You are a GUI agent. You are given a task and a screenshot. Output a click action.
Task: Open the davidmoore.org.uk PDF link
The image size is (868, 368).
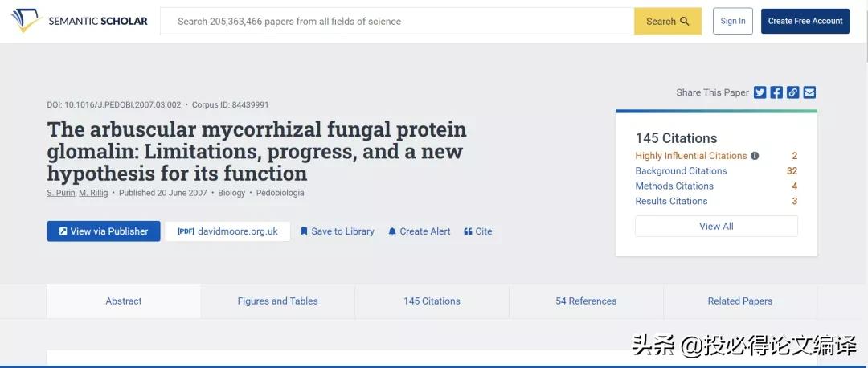coord(227,231)
